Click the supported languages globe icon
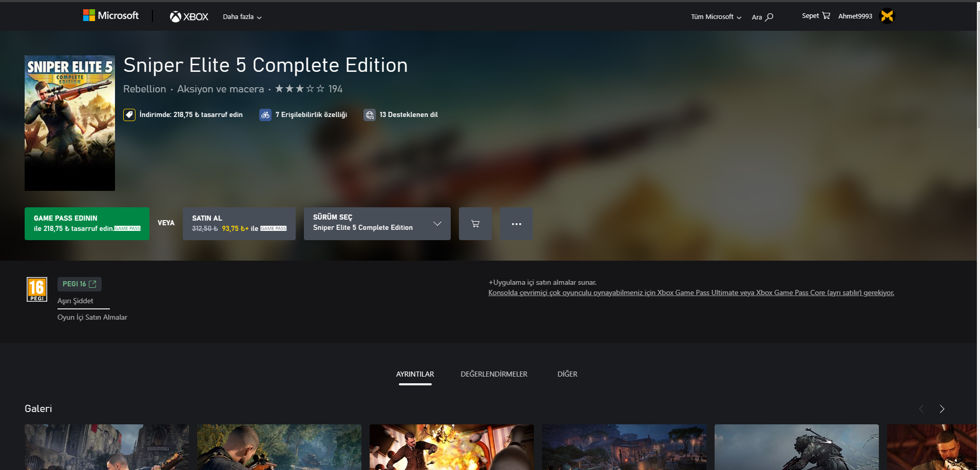This screenshot has width=980, height=470. 370,115
